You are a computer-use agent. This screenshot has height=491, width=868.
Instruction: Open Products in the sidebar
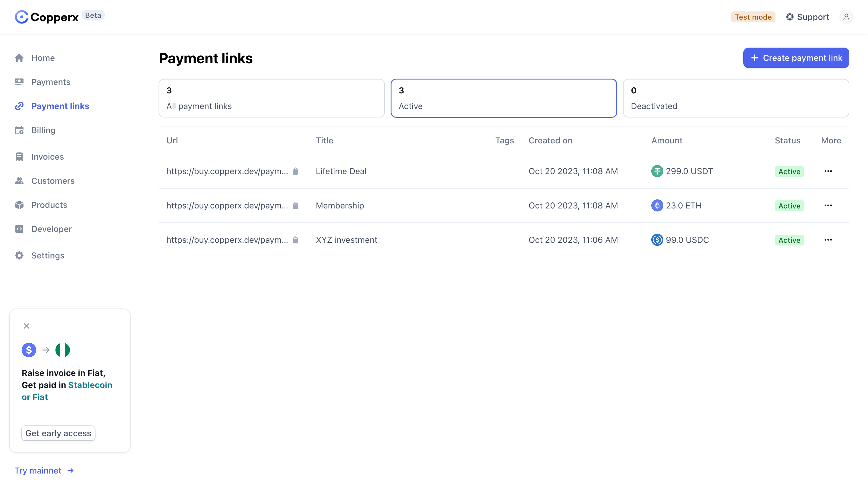coord(41,205)
